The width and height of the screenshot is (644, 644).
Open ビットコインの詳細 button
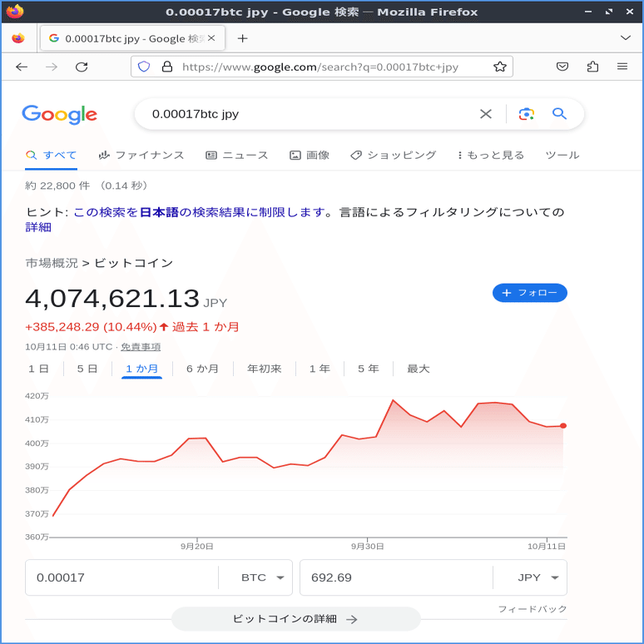coord(295,619)
